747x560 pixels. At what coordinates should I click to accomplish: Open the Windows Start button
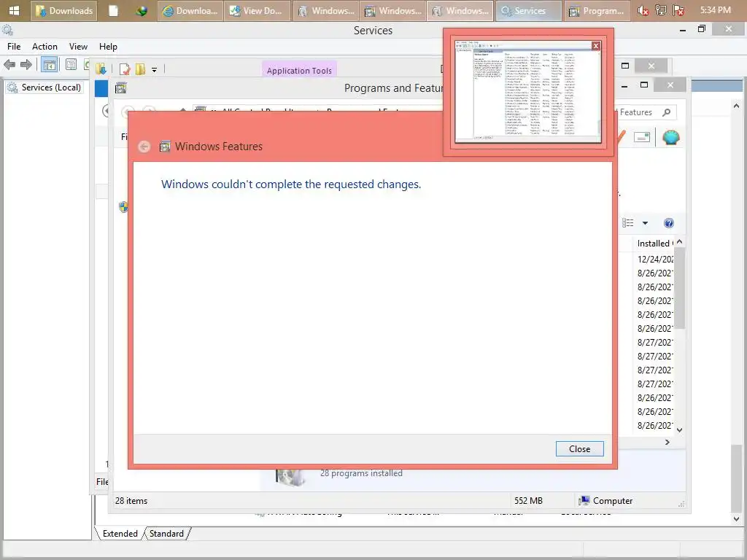[15, 10]
